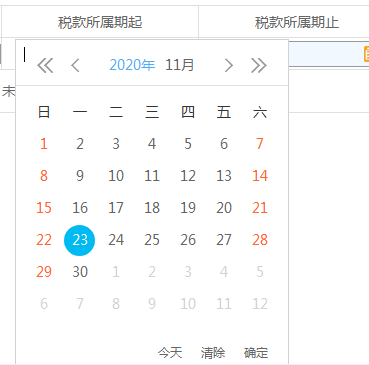Select greyed December 10 in last row

188,304
